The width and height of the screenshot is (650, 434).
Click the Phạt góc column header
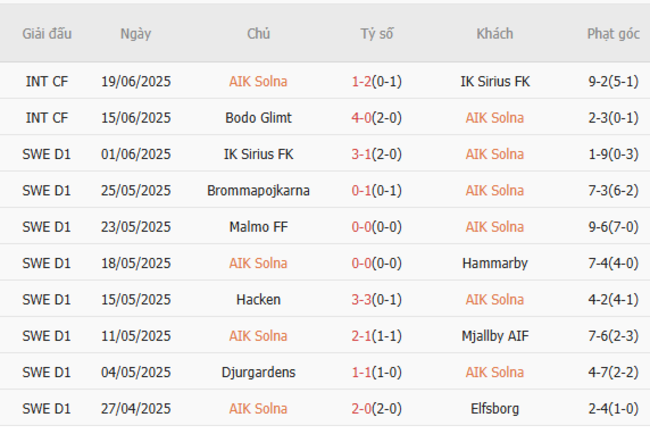(x=612, y=34)
